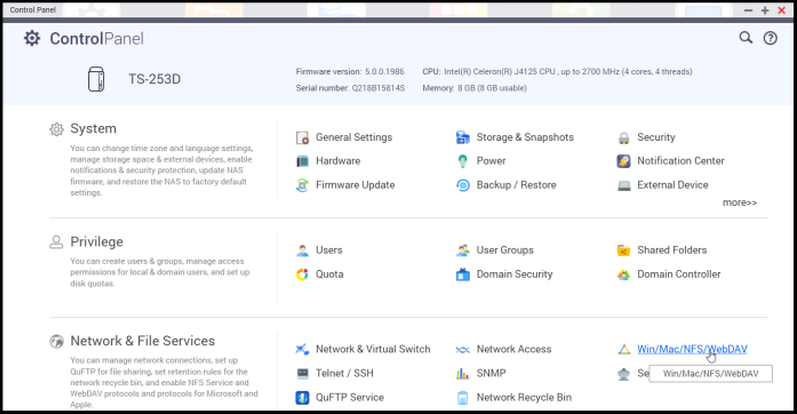Click the Backup / Restore icon
The image size is (797, 414).
pos(463,185)
